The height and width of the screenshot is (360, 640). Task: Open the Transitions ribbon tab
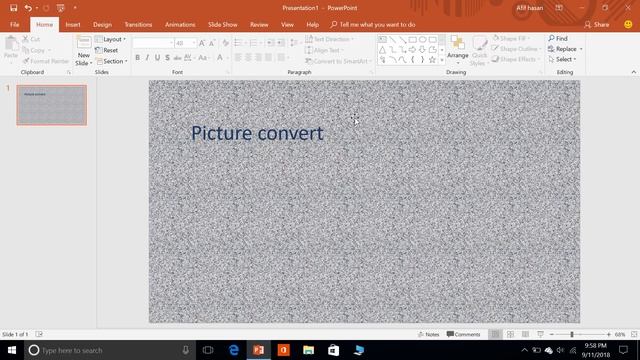[138, 24]
